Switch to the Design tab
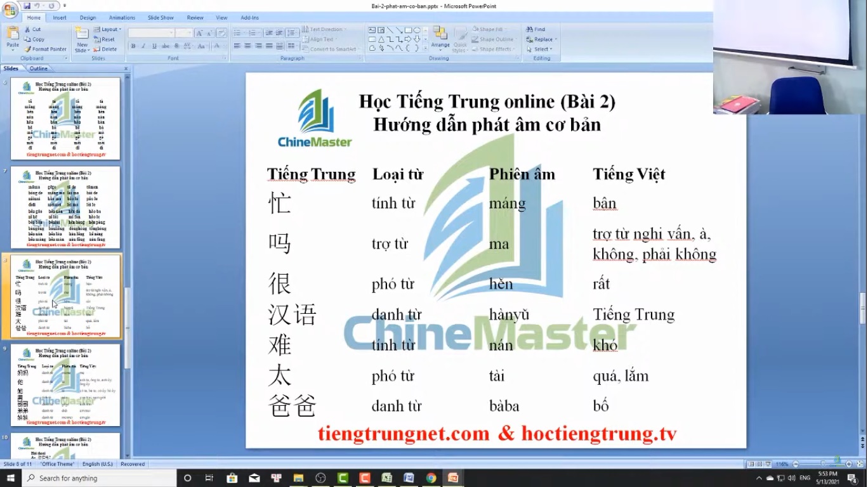This screenshot has width=868, height=487. [x=88, y=18]
